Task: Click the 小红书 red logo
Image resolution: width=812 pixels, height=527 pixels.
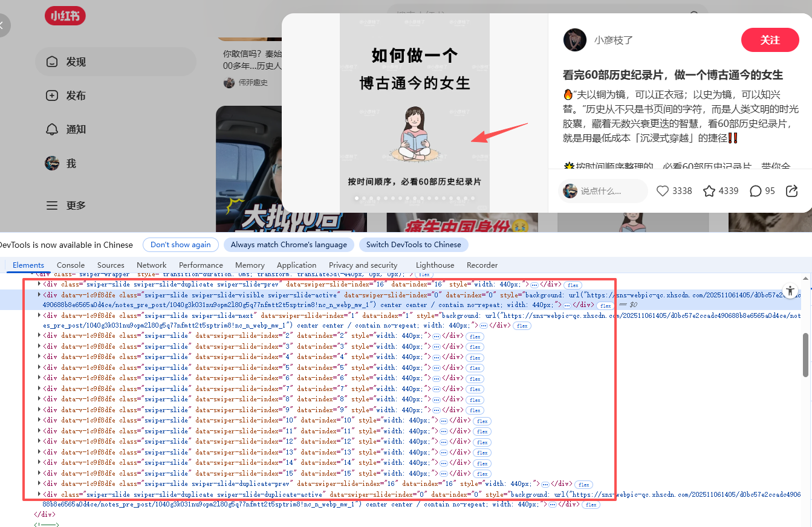Action: 65,16
